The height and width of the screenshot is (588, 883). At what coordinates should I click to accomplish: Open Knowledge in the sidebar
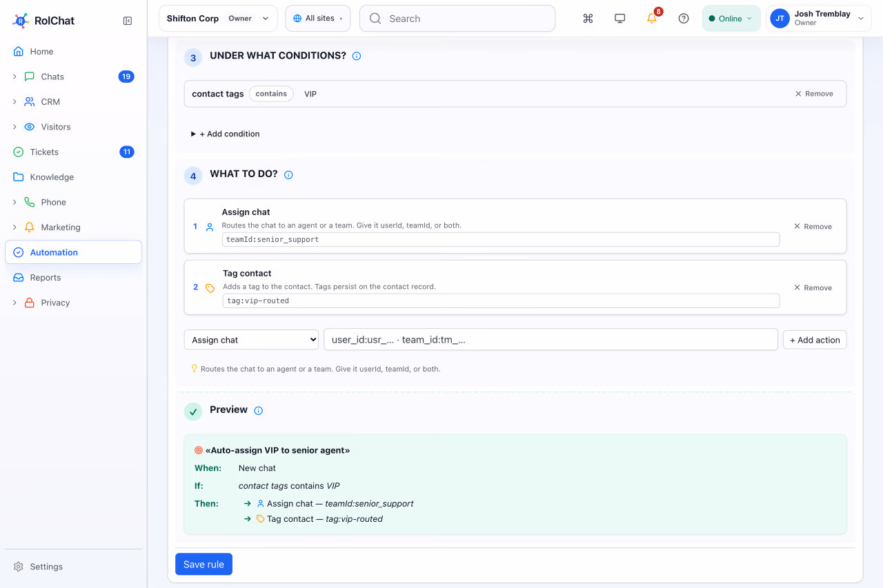click(73, 177)
